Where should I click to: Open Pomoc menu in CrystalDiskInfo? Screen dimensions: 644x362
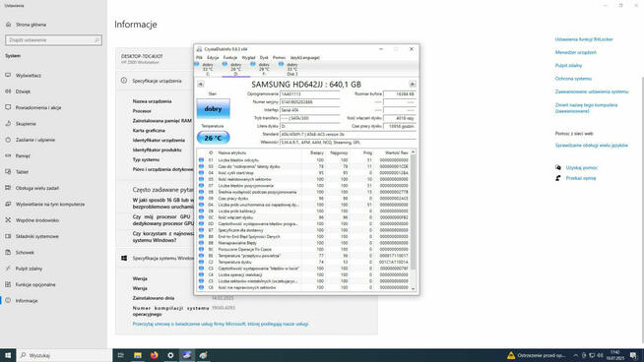click(279, 58)
